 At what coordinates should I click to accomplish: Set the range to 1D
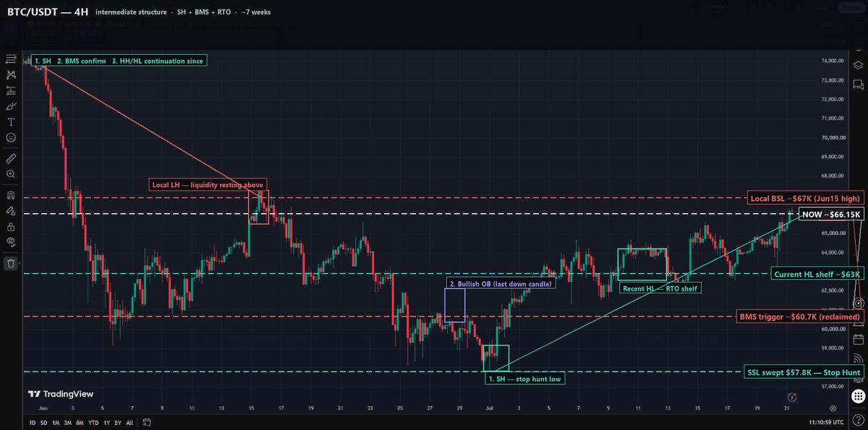click(33, 422)
